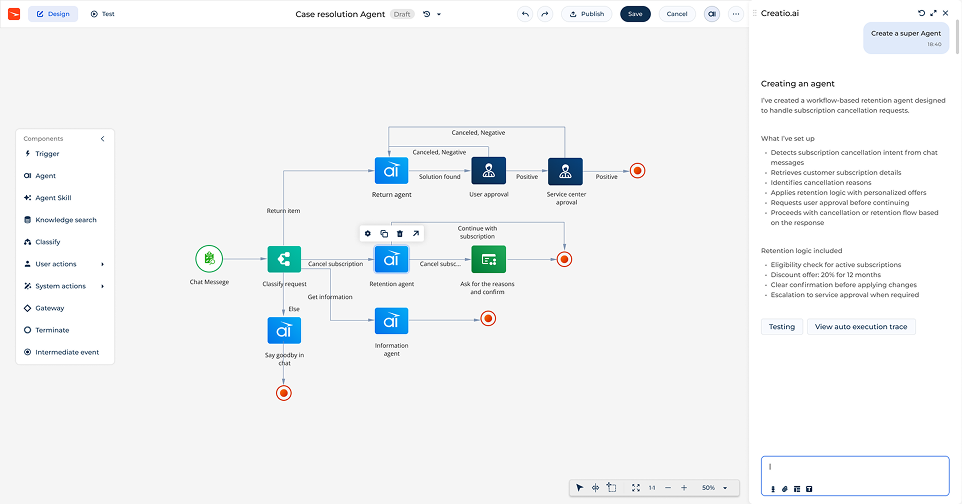Click the User approval node icon

pyautogui.click(x=488, y=170)
